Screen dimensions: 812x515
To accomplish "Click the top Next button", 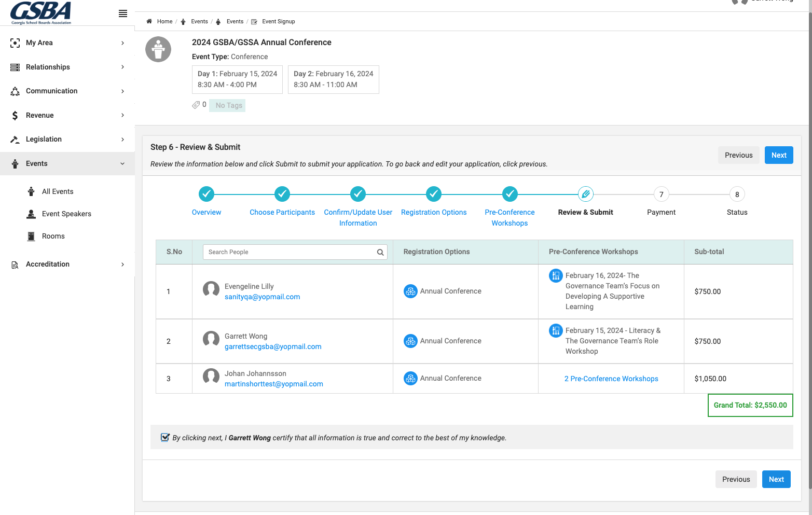I will point(779,155).
